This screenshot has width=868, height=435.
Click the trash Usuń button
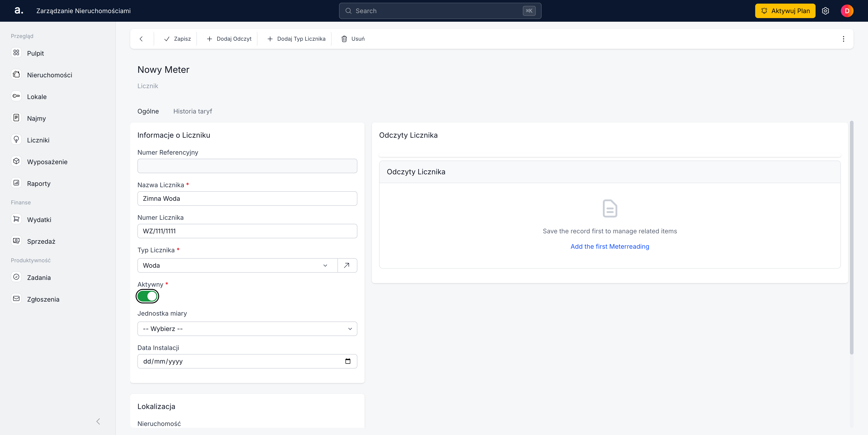coord(353,39)
